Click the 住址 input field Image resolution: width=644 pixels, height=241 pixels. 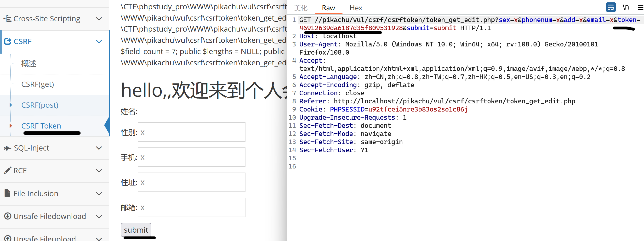pyautogui.click(x=192, y=182)
